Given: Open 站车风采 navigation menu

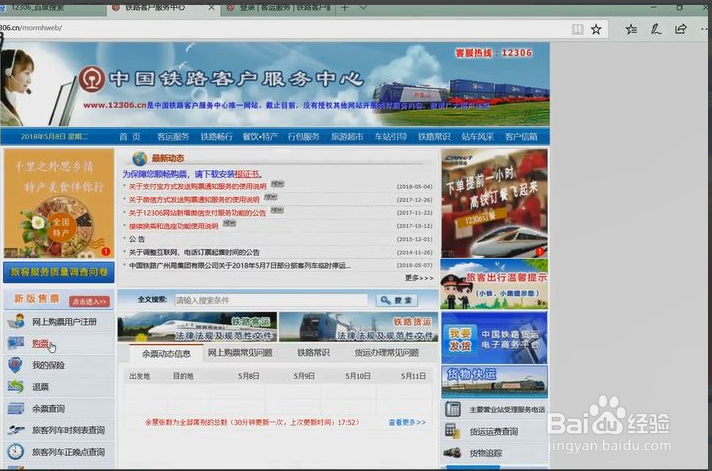Looking at the screenshot, I should (x=477, y=137).
